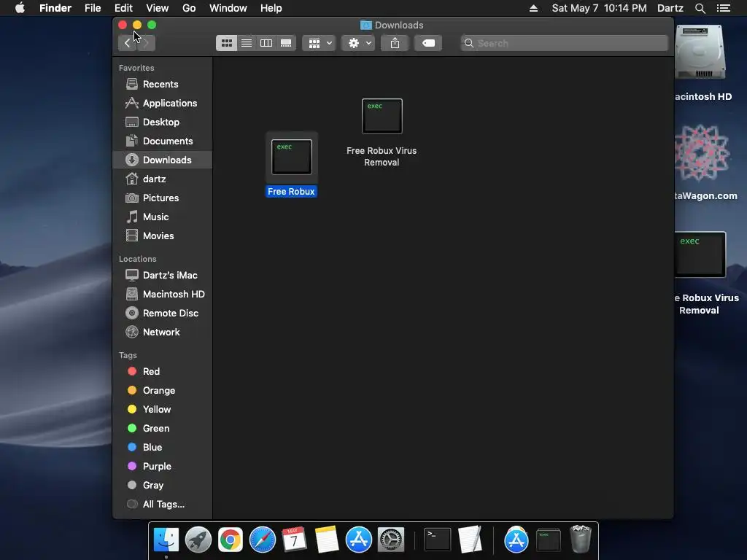The image size is (747, 560).
Task: Filter by the Green tag
Action: click(163, 428)
